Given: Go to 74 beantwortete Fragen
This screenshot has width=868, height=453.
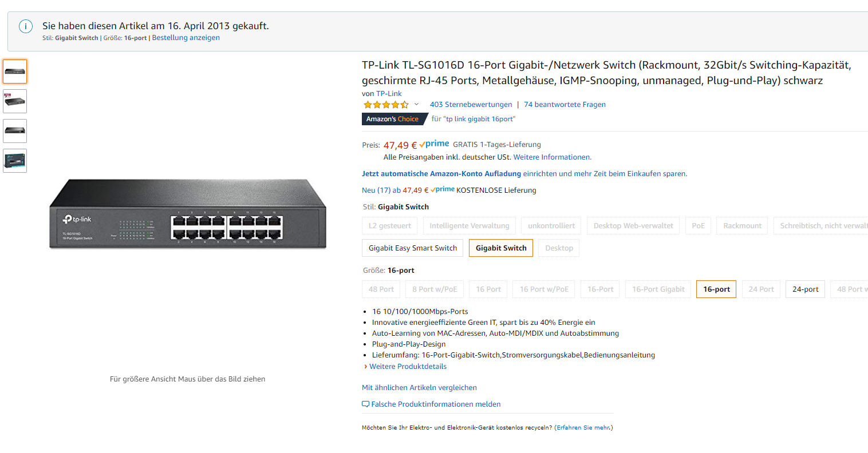Looking at the screenshot, I should [565, 105].
